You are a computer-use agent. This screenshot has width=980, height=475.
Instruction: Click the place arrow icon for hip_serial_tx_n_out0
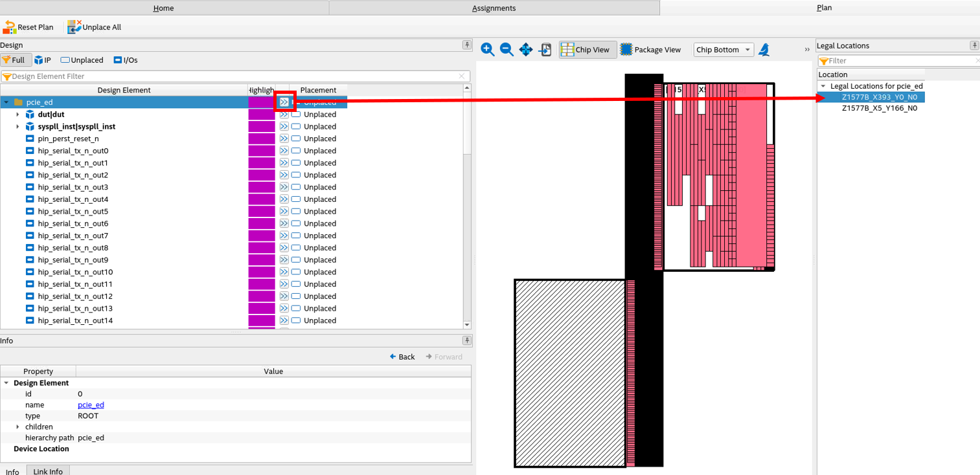tap(284, 151)
